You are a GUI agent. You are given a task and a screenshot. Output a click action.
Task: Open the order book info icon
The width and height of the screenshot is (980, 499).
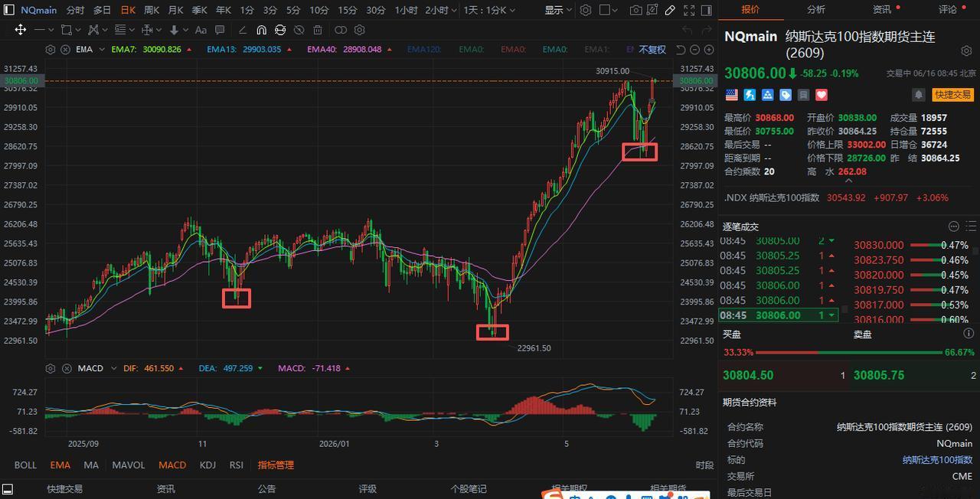point(969,334)
